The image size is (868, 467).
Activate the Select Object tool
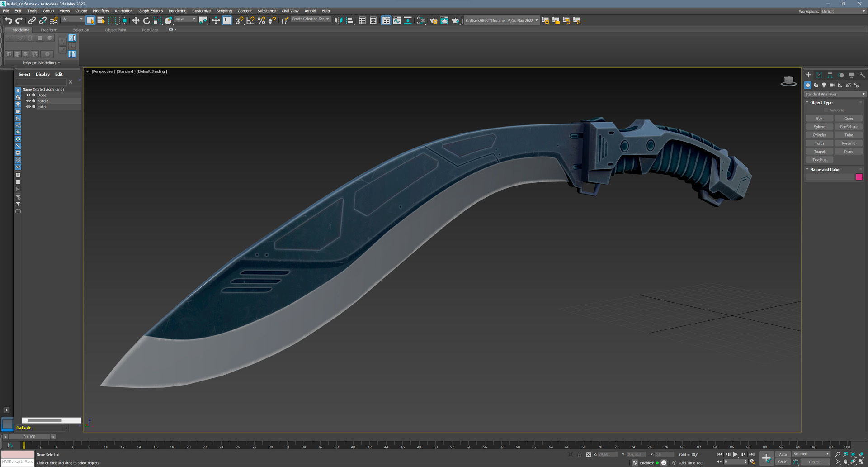point(90,20)
